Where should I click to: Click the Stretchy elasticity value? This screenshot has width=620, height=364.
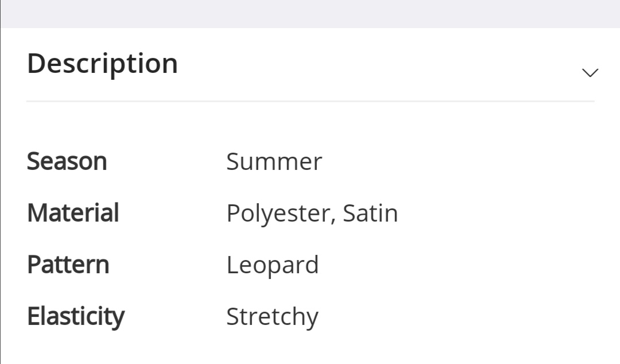[x=272, y=317]
